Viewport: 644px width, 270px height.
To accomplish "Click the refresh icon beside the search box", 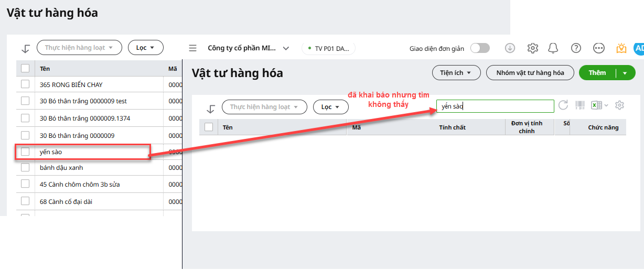I will 563,105.
